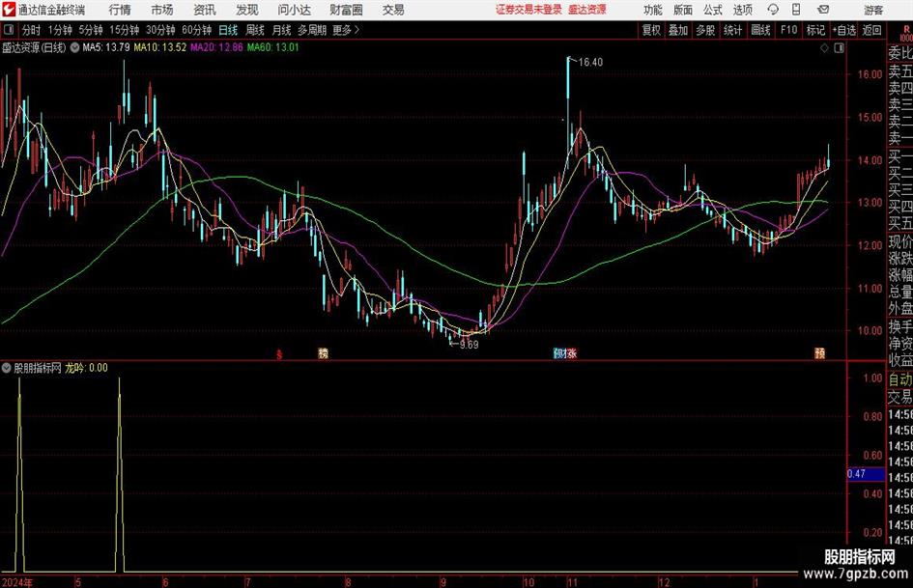
Task: Open the sub-indicator dropdown beside 股朋指标网
Action: click(7, 368)
